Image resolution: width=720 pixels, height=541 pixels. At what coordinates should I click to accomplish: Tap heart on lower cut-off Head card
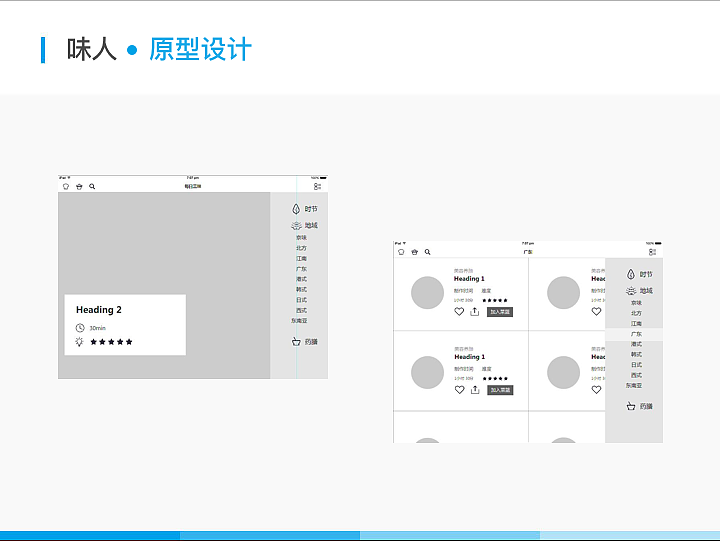pyautogui.click(x=596, y=390)
